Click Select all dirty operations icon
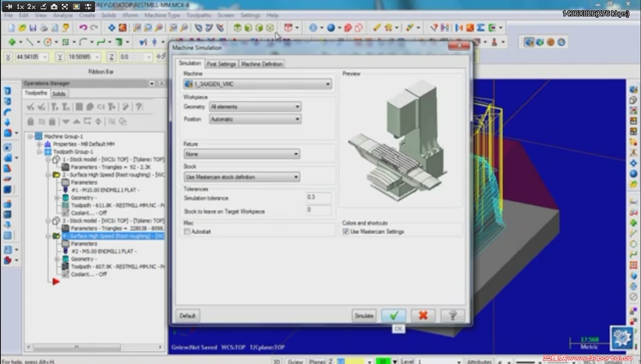641x364 pixels. click(42, 107)
